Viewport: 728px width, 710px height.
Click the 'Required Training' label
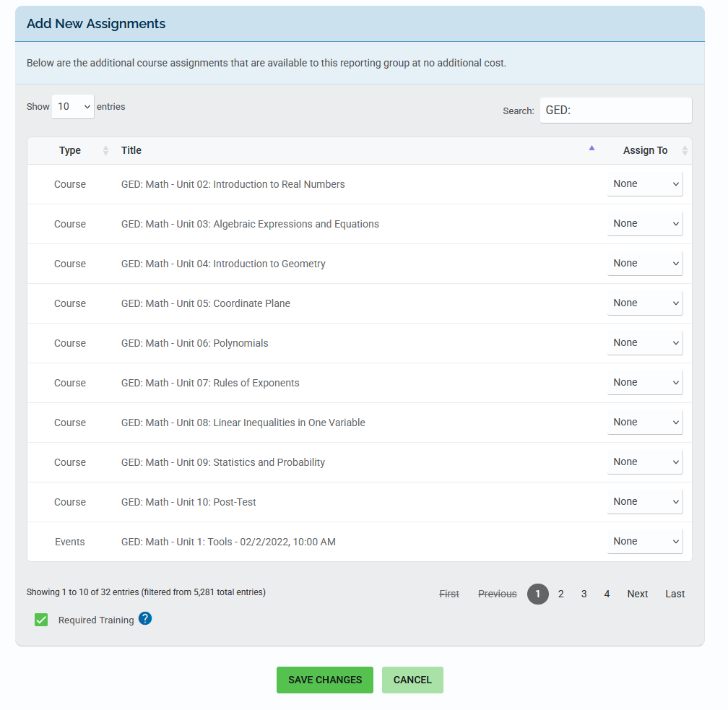pyautogui.click(x=96, y=620)
